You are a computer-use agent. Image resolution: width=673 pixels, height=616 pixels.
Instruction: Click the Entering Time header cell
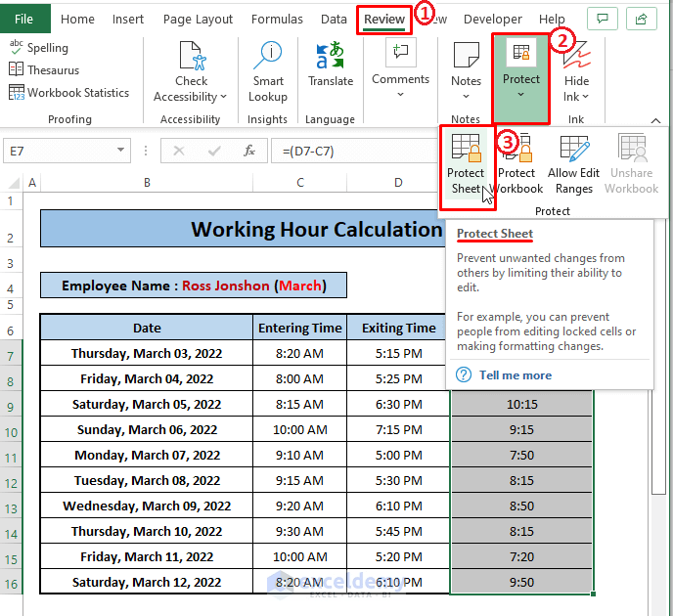point(300,328)
